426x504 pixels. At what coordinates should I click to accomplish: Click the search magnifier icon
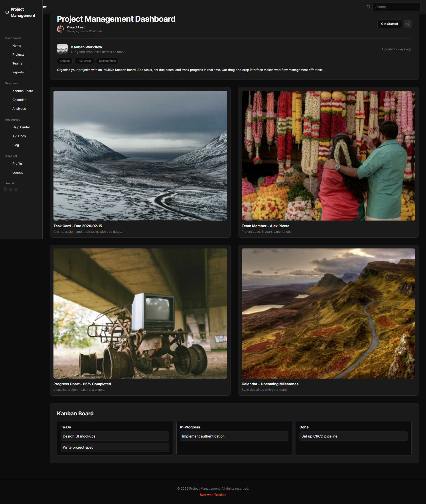(368, 7)
